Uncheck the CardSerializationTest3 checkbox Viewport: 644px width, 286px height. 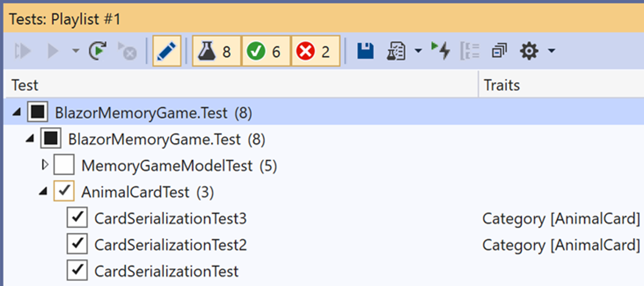point(77,217)
